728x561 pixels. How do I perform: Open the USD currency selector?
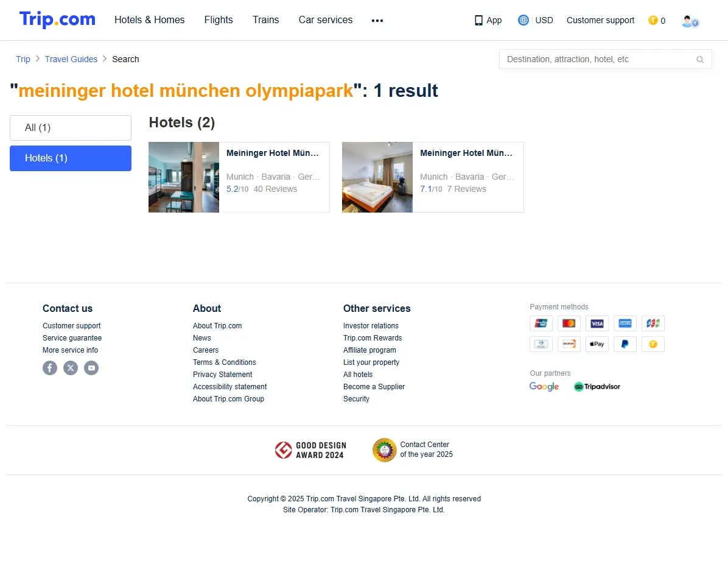point(544,21)
